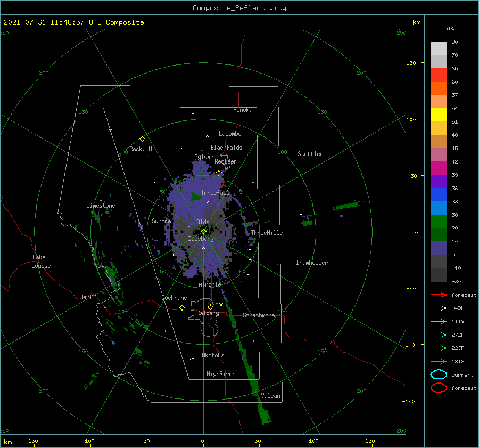Click the yellow diamond marker near RedDeer
Image resolution: width=479 pixels, height=448 pixels.
[x=219, y=173]
